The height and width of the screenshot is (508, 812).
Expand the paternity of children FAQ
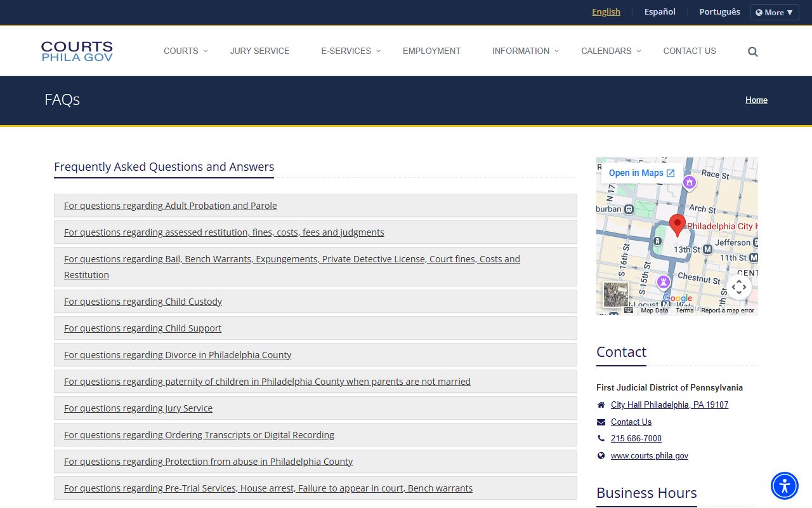315,382
